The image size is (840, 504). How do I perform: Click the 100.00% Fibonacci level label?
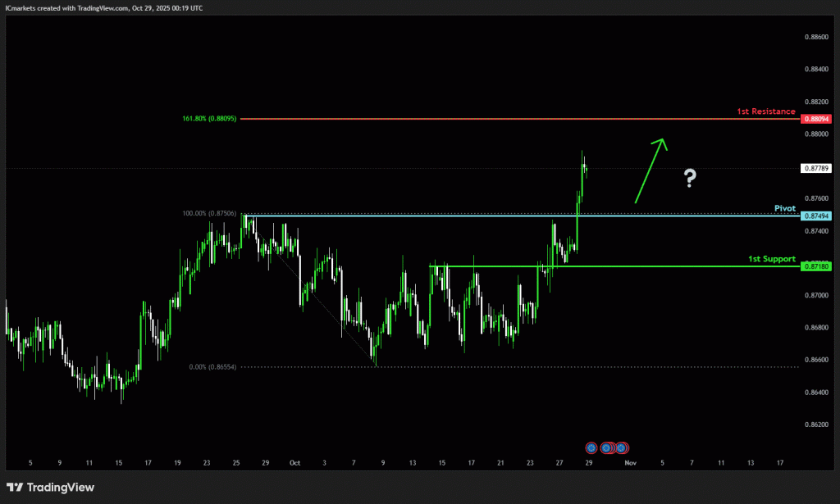point(209,213)
